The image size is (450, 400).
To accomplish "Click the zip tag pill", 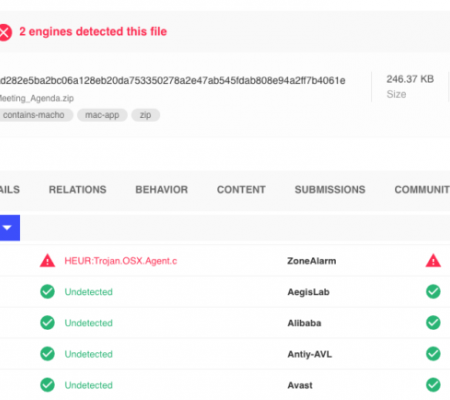I will point(145,115).
